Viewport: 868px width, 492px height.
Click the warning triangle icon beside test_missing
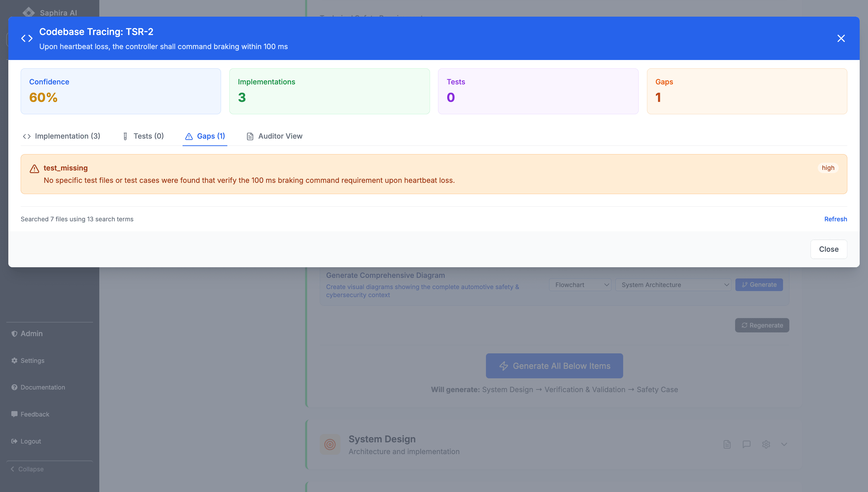34,168
